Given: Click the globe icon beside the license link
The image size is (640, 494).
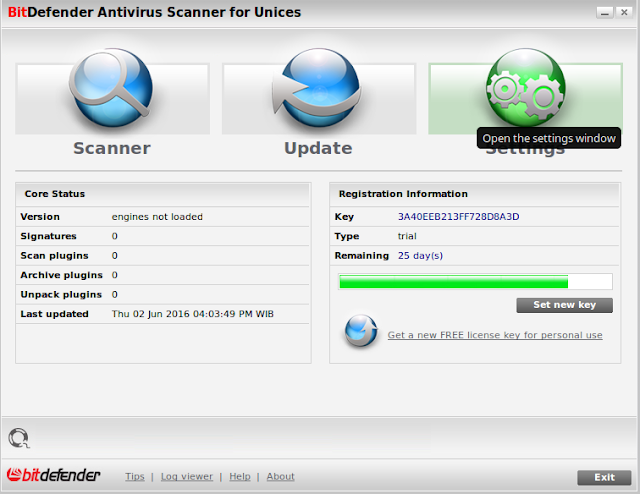Looking at the screenshot, I should point(361,331).
